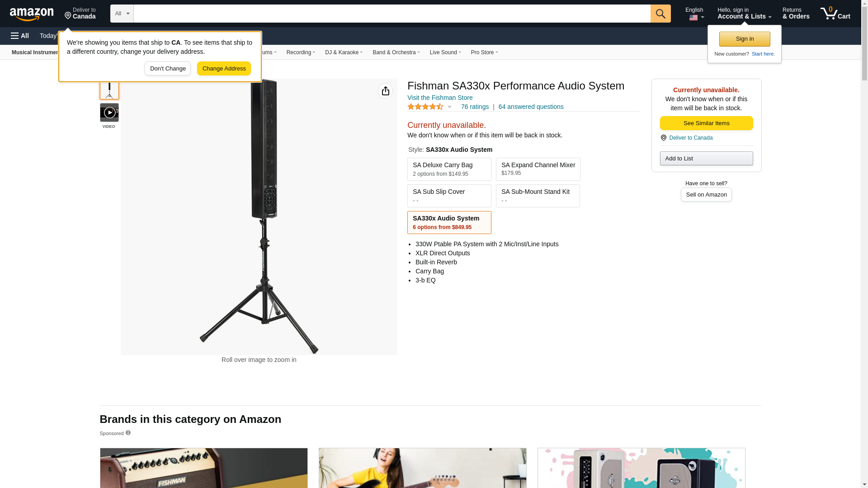Click the share icon on product image

(x=385, y=91)
